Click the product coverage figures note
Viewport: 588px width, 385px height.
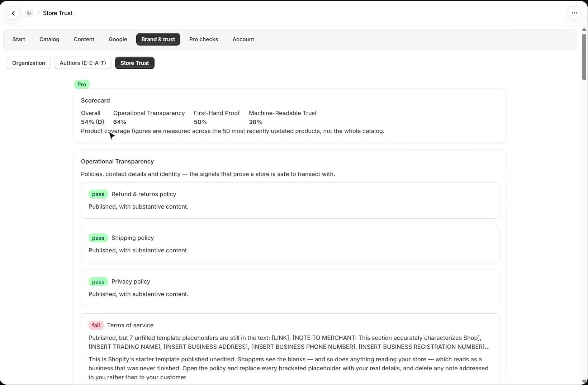pyautogui.click(x=233, y=131)
